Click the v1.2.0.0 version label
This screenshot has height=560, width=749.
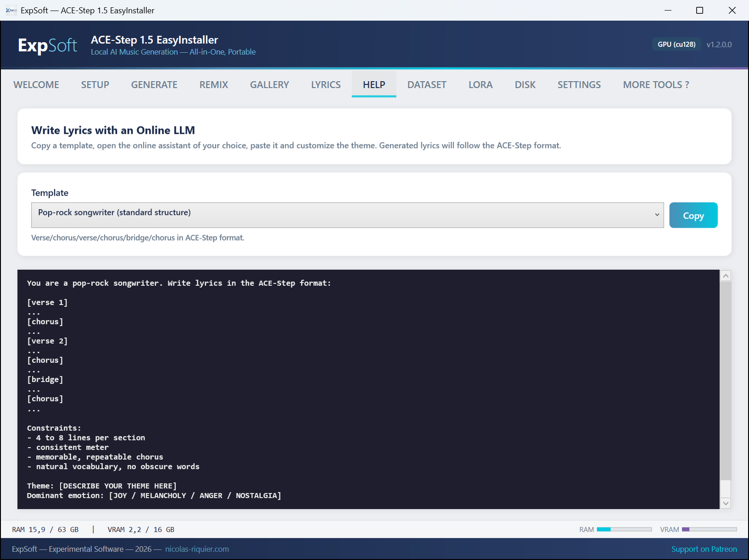pyautogui.click(x=719, y=44)
